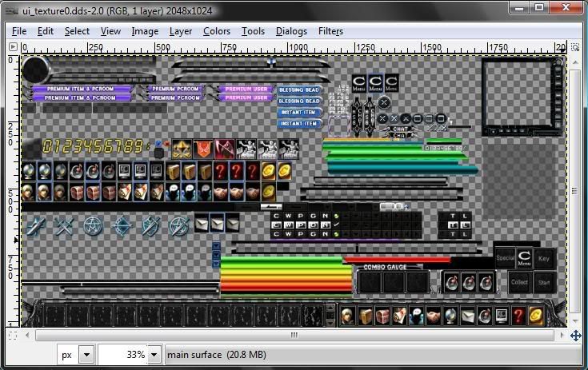Maximize the ui_texture0.dds window

click(539, 7)
